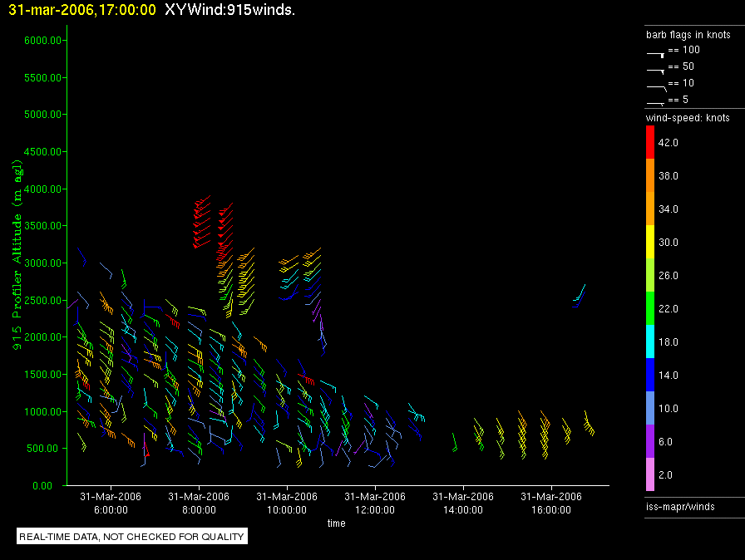Click the 10-knot barb flag legend symbol
This screenshot has height=560, width=745.
click(657, 87)
